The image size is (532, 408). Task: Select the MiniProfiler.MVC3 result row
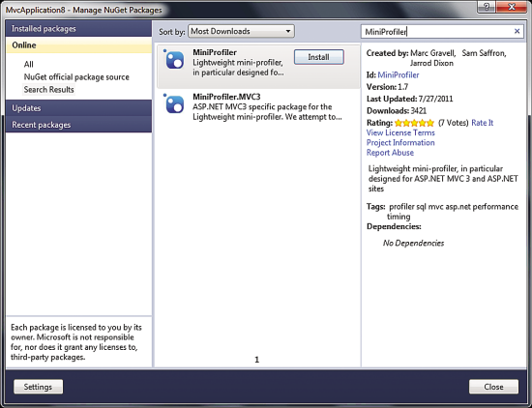(x=258, y=106)
